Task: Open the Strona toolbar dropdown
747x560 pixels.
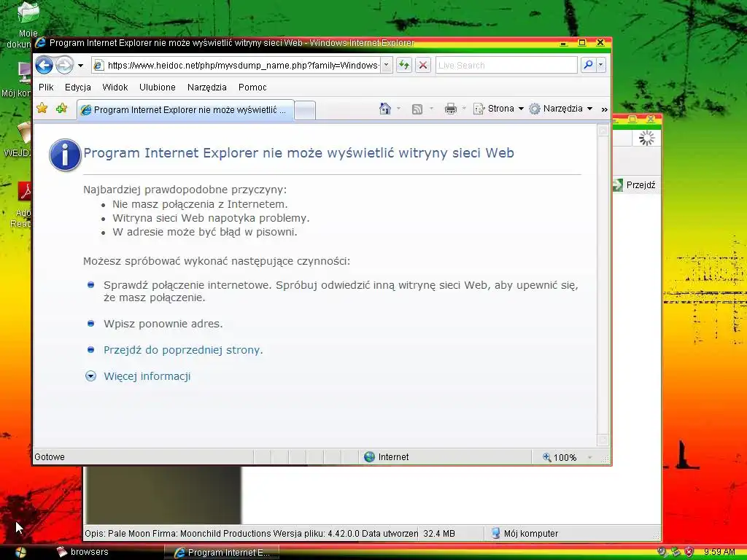Action: 498,109
